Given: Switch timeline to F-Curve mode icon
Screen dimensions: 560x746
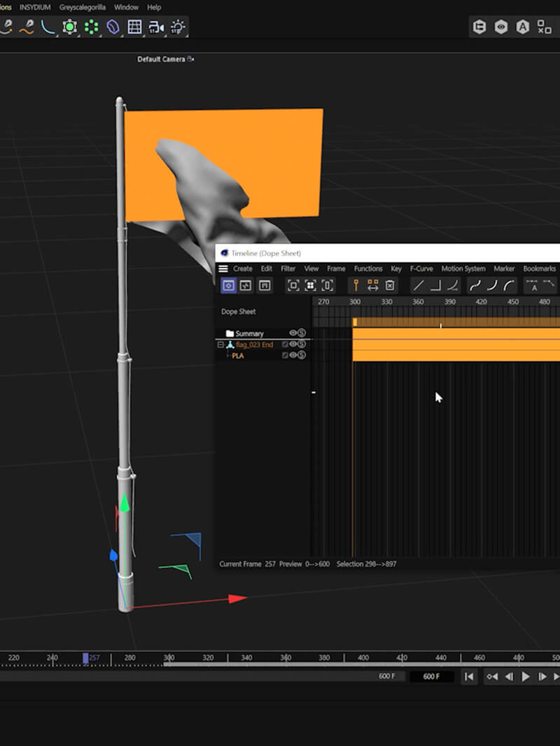Looking at the screenshot, I should click(x=246, y=286).
